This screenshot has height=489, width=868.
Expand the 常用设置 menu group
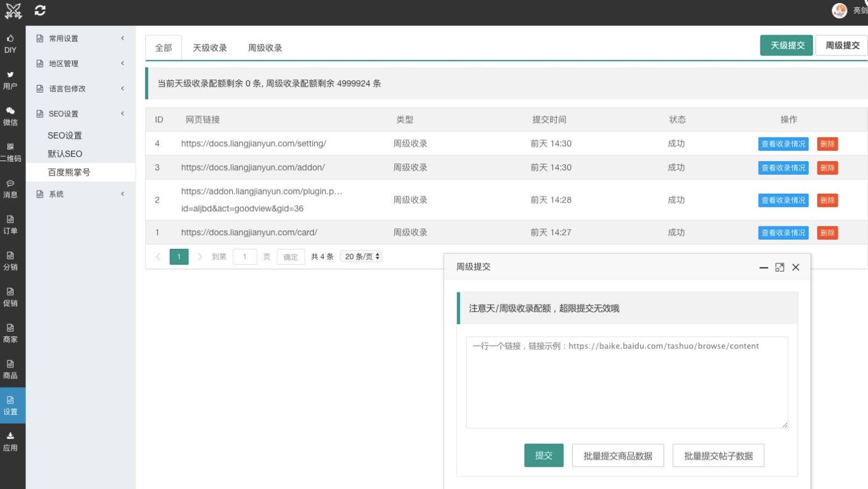point(80,38)
